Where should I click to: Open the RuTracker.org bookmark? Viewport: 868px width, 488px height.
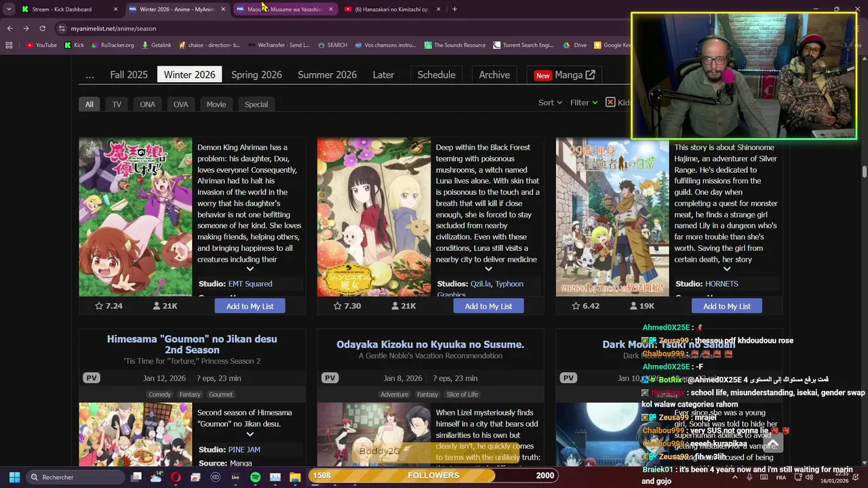tap(112, 45)
